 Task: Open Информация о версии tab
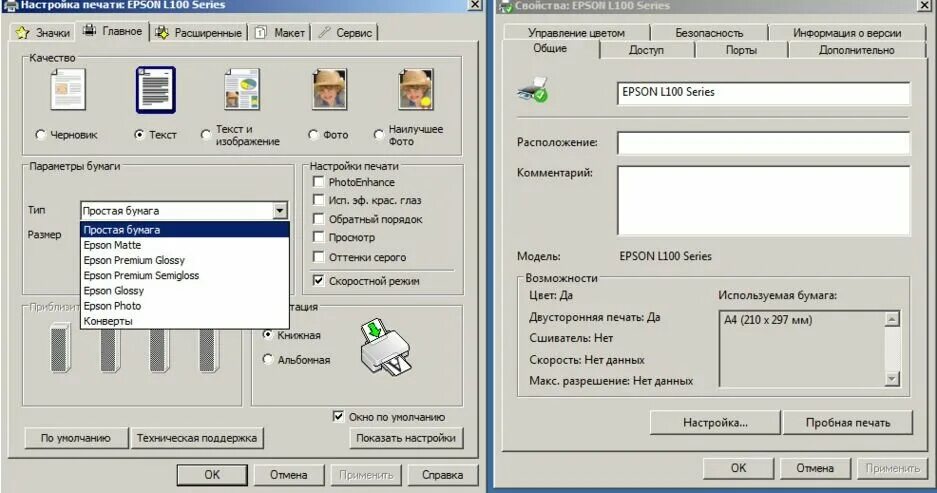[847, 33]
